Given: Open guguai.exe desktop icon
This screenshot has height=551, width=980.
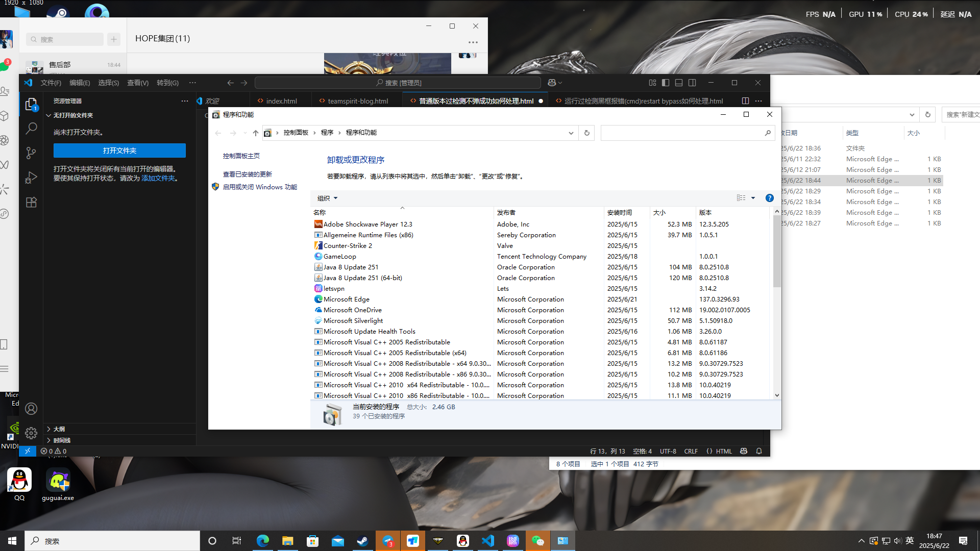Looking at the screenshot, I should [x=58, y=485].
